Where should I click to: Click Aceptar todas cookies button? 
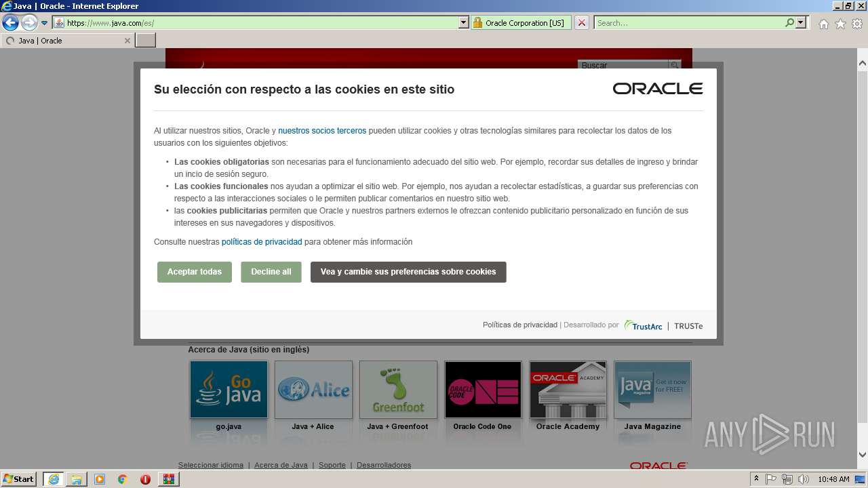tap(195, 272)
